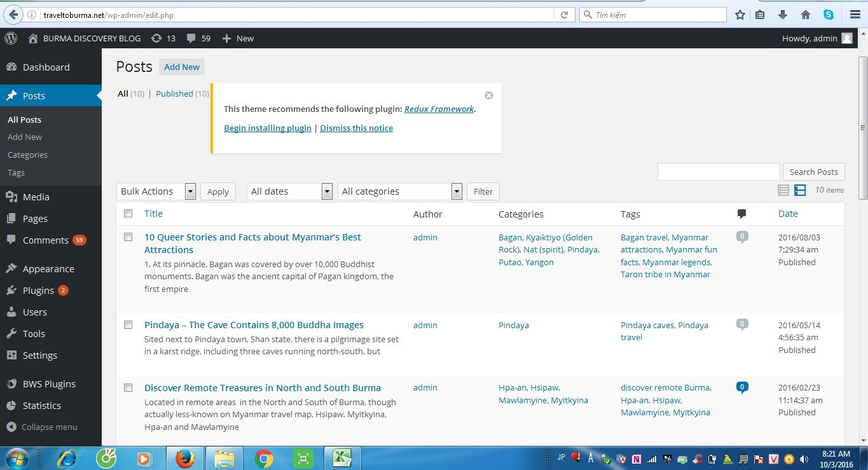This screenshot has width=868, height=470.
Task: Click the Apply button
Action: coord(218,191)
